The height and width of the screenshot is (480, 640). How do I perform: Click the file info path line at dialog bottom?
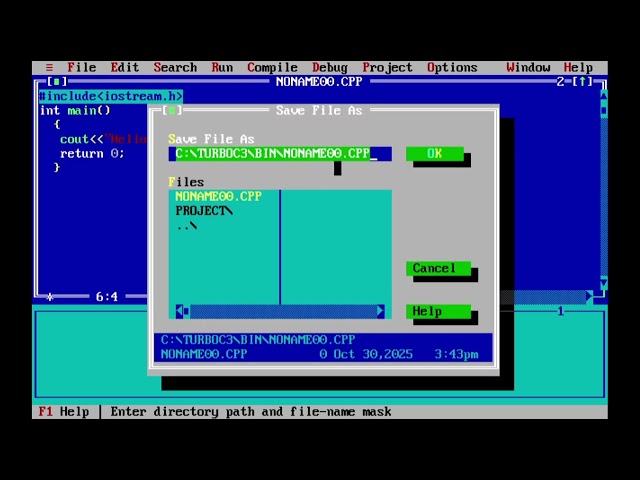(x=258, y=340)
